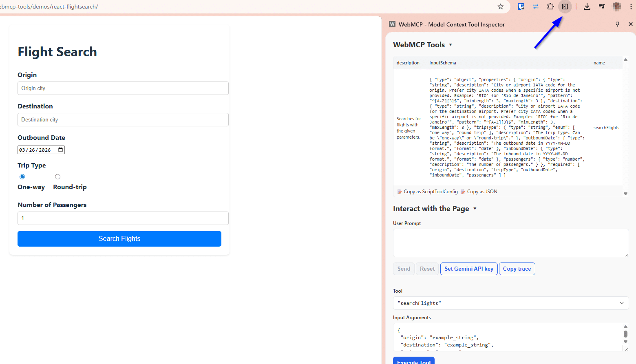
Task: Click the blue swap-arrows extension icon
Action: (536, 7)
